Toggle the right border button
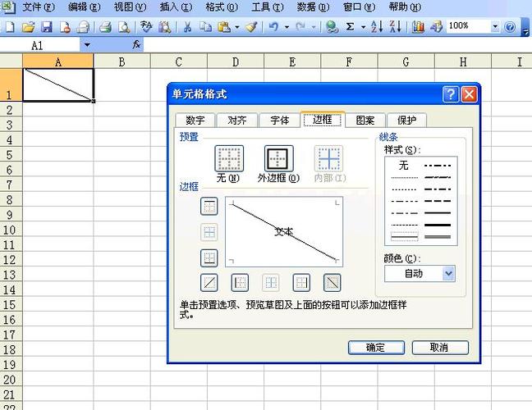532x410 pixels. coord(301,283)
